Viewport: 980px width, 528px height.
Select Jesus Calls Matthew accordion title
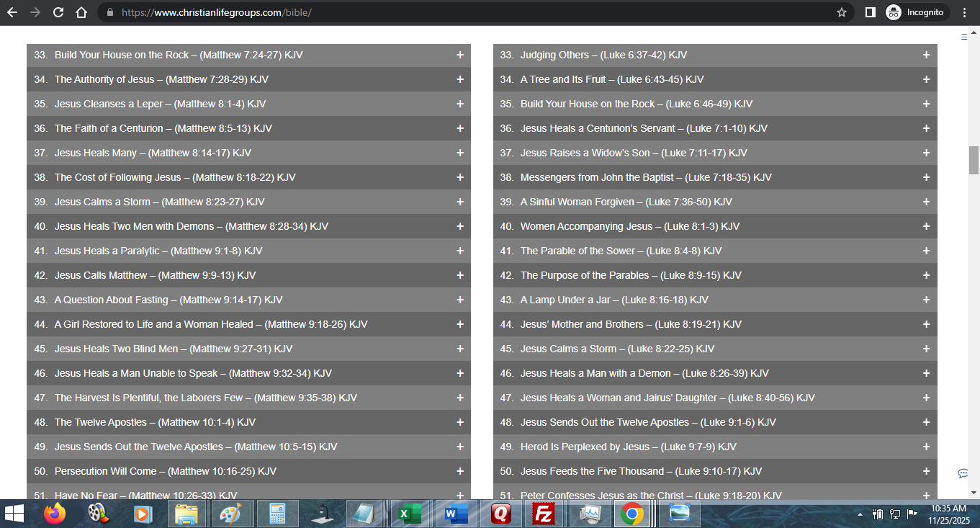(155, 275)
